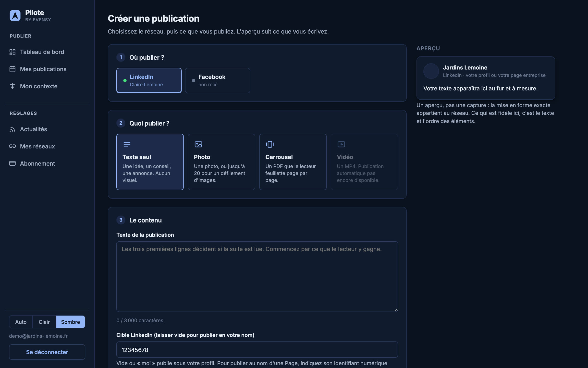The image size is (588, 368).
Task: Click the RSS icon next to Actualités
Action: click(12, 129)
